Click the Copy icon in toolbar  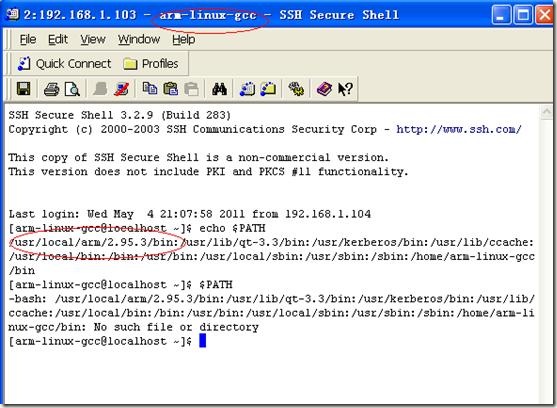click(x=150, y=88)
